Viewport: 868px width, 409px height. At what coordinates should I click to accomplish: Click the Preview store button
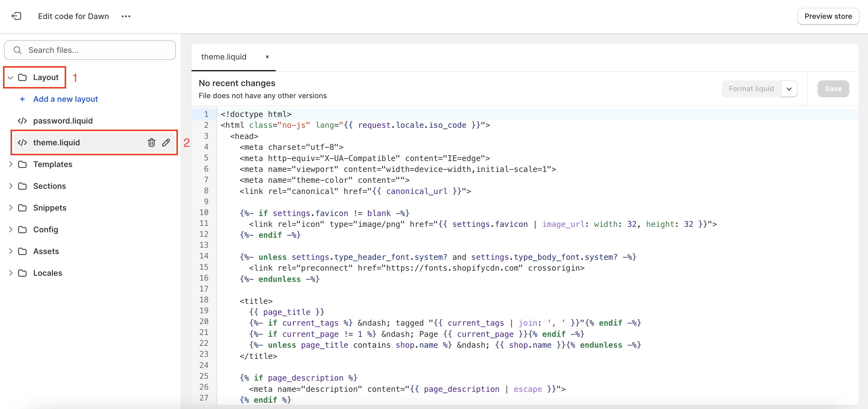pos(828,16)
